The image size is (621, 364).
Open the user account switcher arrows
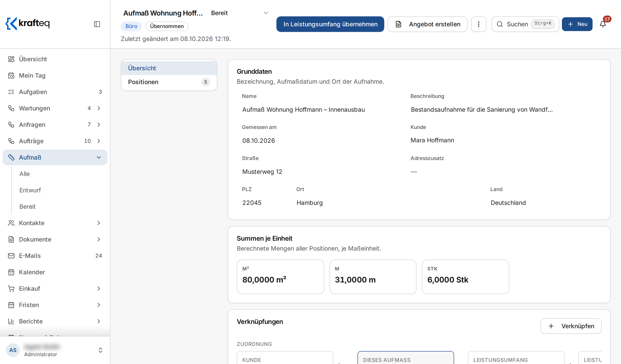pyautogui.click(x=100, y=350)
